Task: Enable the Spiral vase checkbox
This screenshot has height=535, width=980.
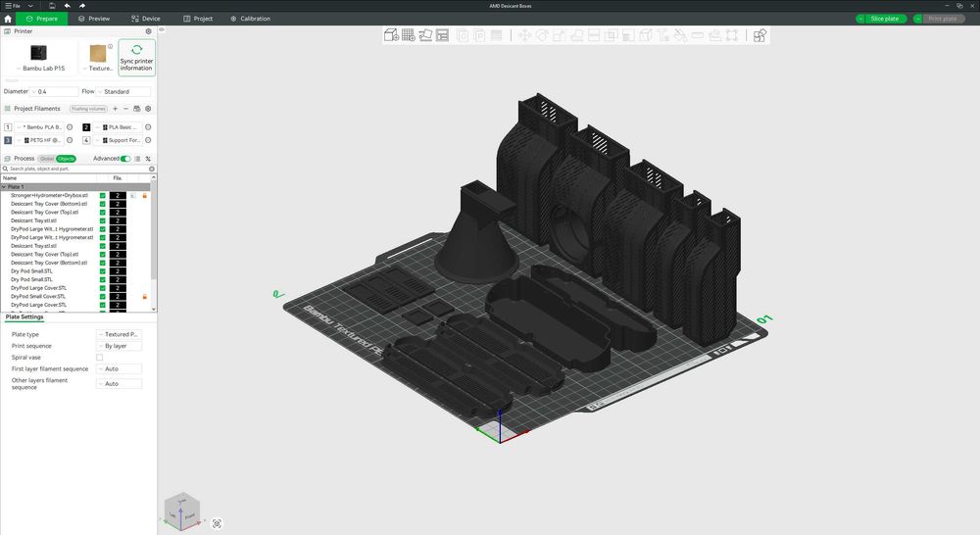Action: 99,358
